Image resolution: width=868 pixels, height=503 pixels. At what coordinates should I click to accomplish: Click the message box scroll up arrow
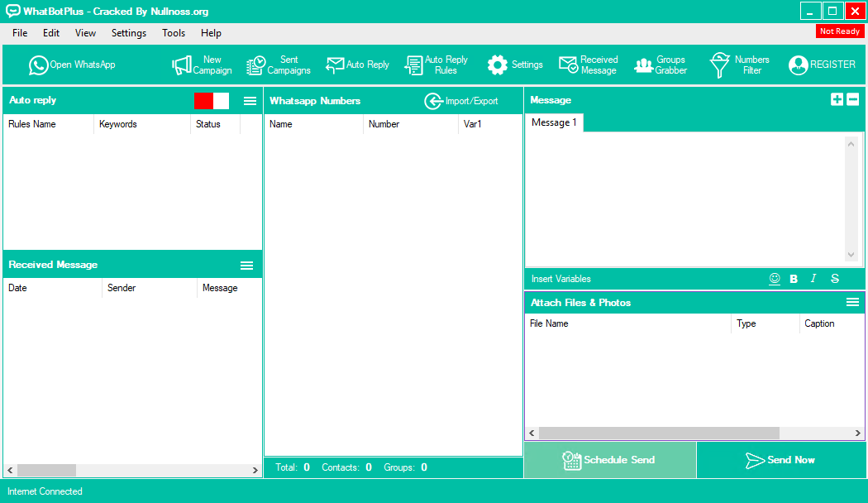(x=851, y=144)
